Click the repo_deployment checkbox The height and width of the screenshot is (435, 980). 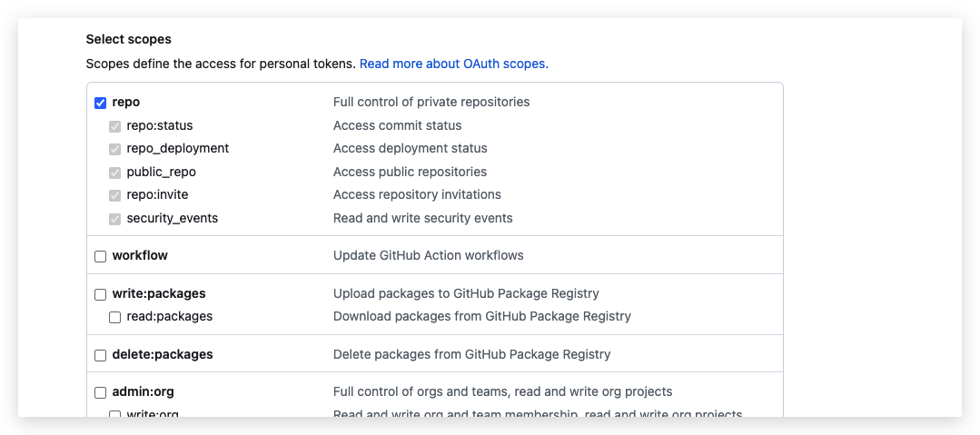click(x=115, y=149)
